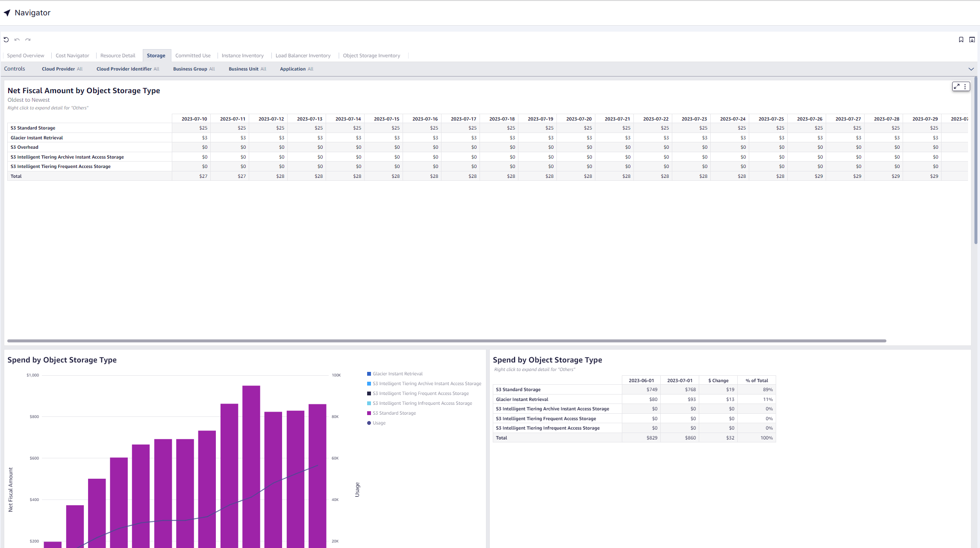Open the Application filter
The height and width of the screenshot is (548, 980).
(x=297, y=69)
